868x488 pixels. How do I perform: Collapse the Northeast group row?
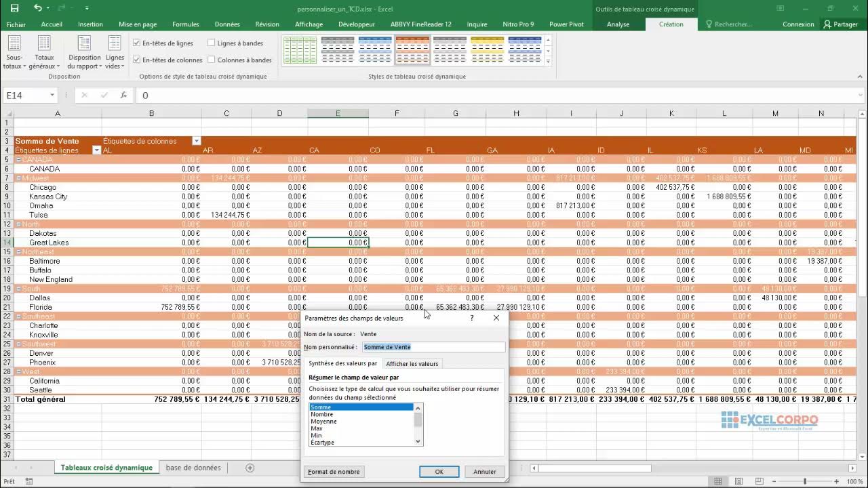tap(18, 252)
